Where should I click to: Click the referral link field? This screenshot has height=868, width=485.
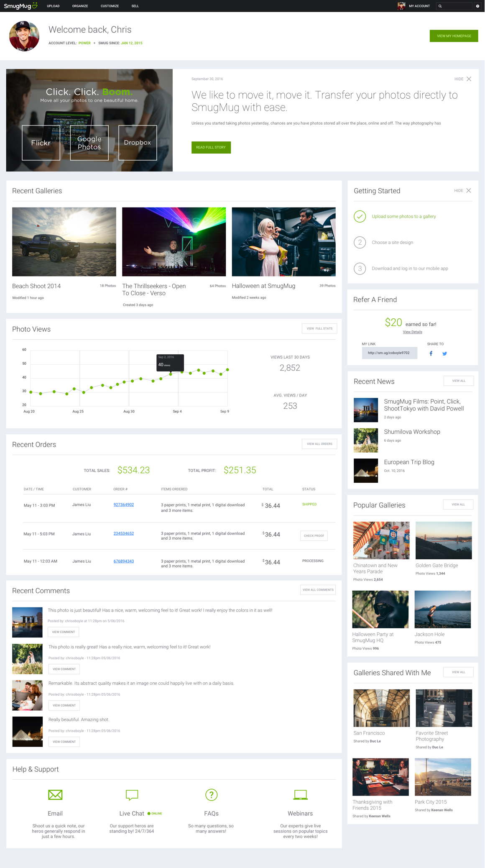coord(389,353)
